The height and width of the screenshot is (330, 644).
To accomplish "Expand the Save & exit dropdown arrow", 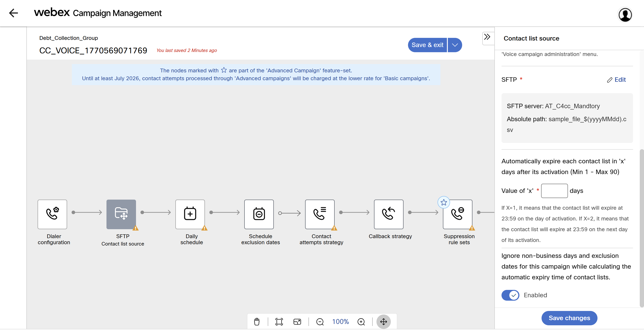I will 455,45.
